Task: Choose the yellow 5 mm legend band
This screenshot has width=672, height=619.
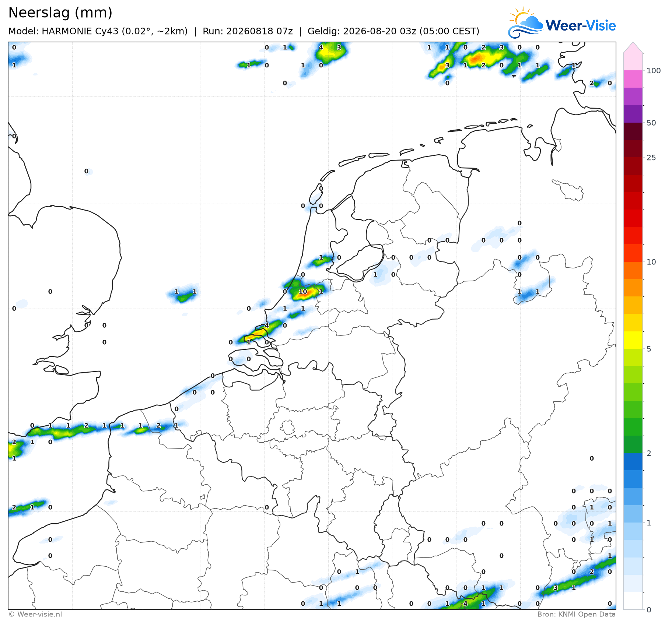Action: point(633,340)
